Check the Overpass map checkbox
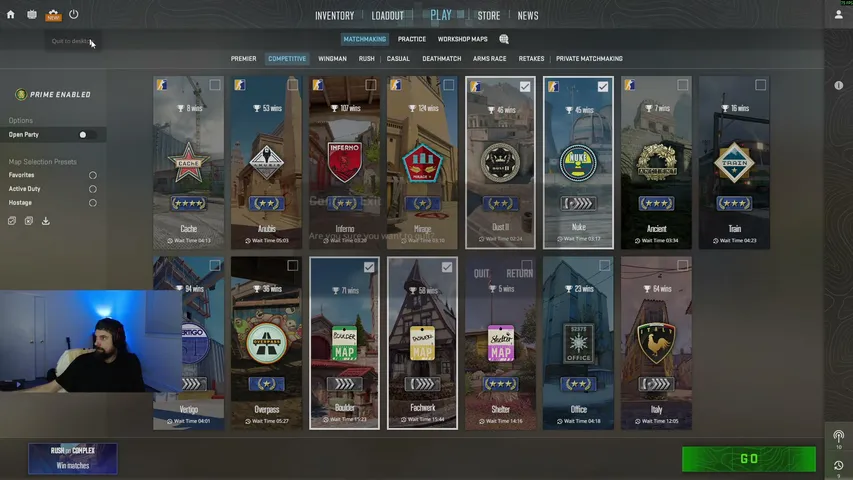 (293, 265)
